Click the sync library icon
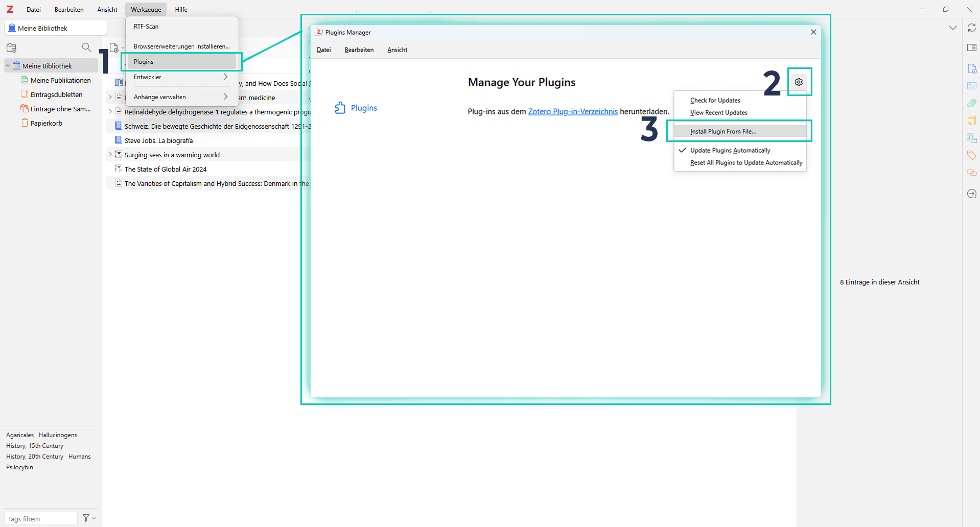The image size is (980, 527). pyautogui.click(x=971, y=28)
